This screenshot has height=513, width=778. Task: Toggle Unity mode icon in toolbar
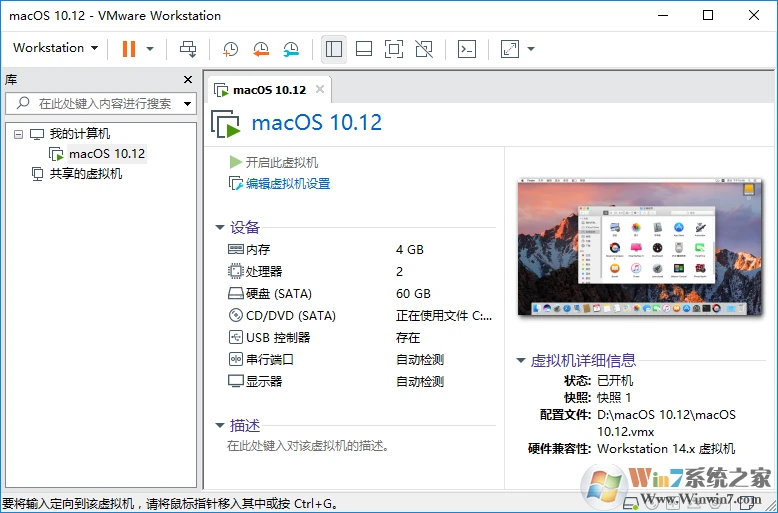424,48
